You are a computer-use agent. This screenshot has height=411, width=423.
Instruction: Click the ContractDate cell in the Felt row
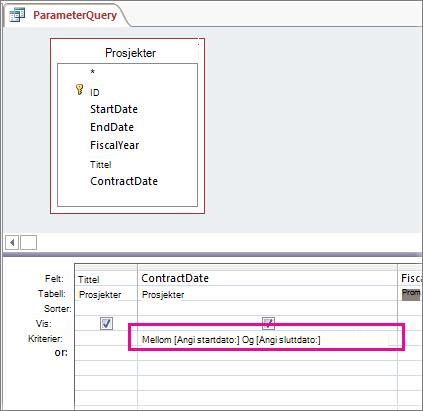click(x=267, y=278)
